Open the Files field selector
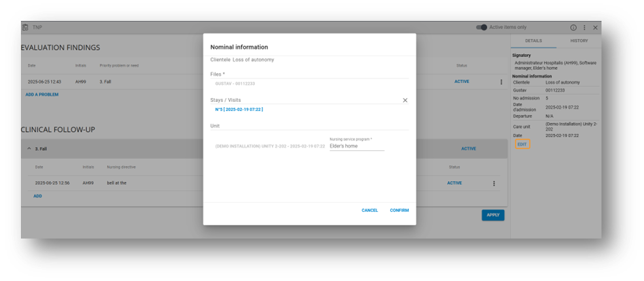This screenshot has height=281, width=644. pyautogui.click(x=309, y=84)
